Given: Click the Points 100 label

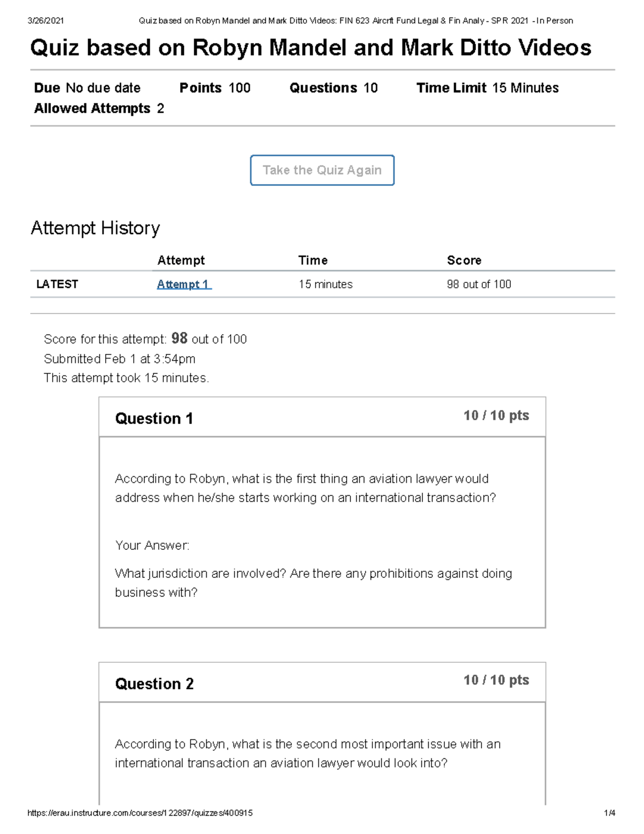Looking at the screenshot, I should 215,88.
